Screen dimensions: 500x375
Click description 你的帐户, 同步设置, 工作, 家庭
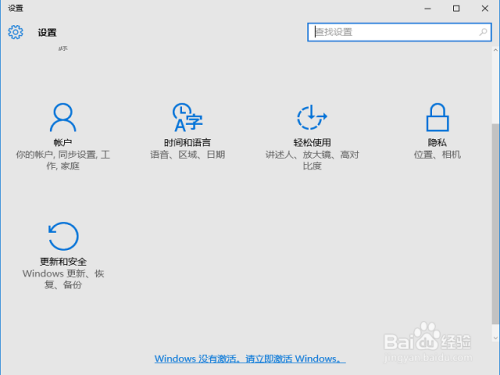click(x=63, y=160)
